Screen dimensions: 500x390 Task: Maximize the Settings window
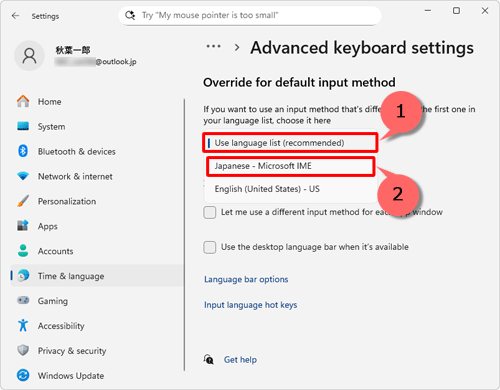456,11
